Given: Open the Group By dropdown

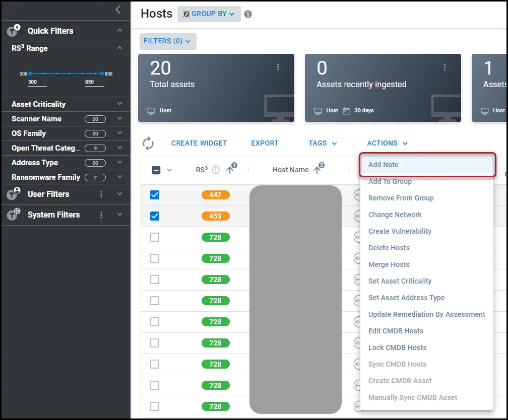Looking at the screenshot, I should click(x=209, y=14).
